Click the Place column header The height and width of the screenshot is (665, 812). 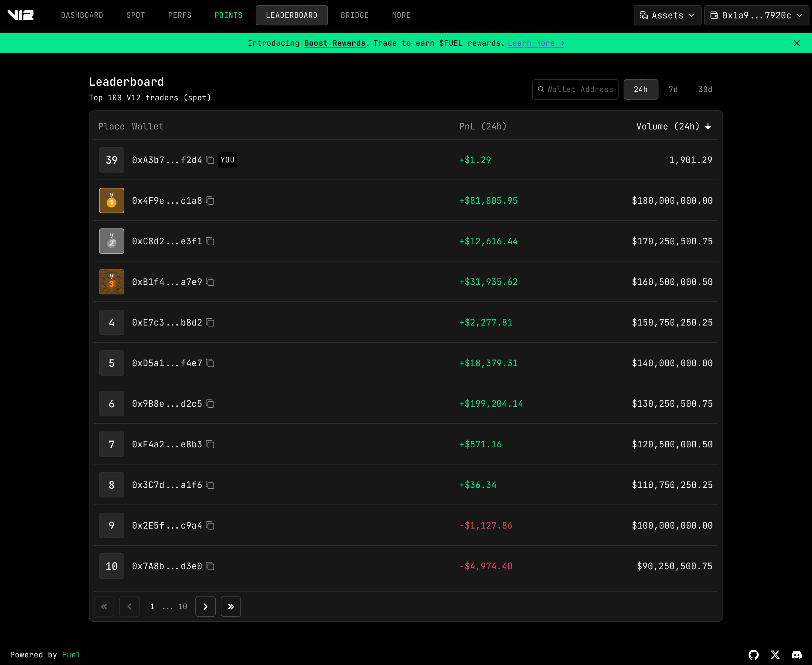111,126
